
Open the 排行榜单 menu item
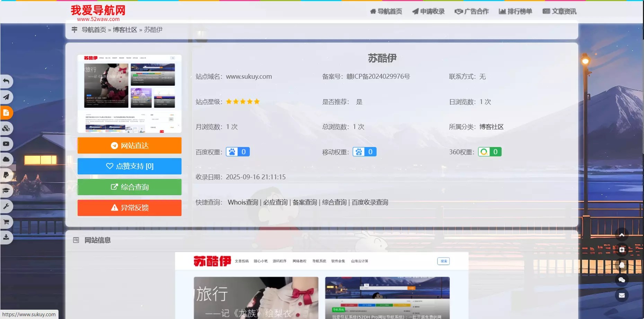(515, 11)
